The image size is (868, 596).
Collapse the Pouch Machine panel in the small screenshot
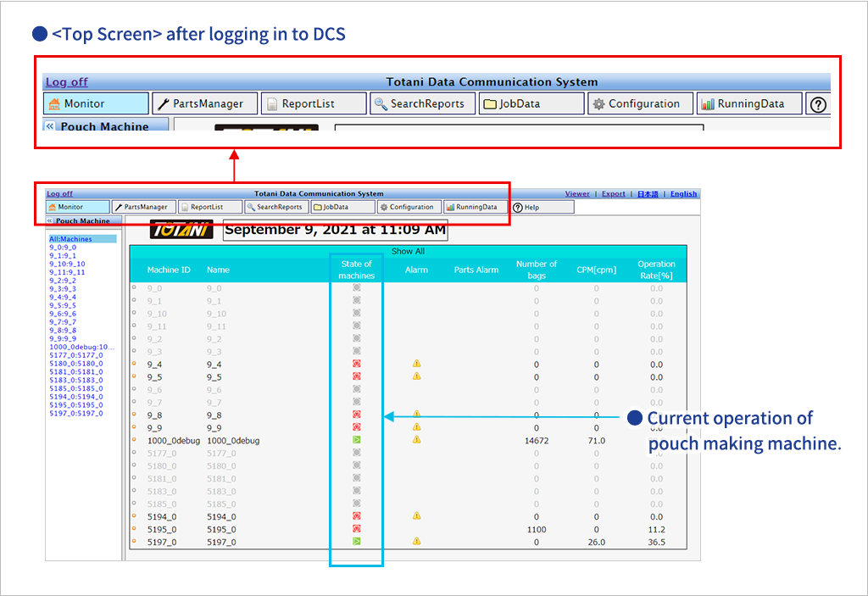pyautogui.click(x=50, y=221)
